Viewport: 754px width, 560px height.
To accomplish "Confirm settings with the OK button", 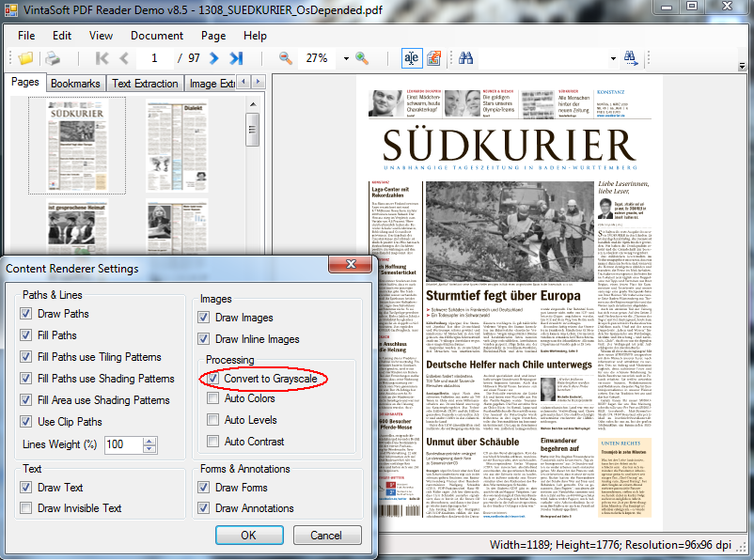I will (249, 535).
